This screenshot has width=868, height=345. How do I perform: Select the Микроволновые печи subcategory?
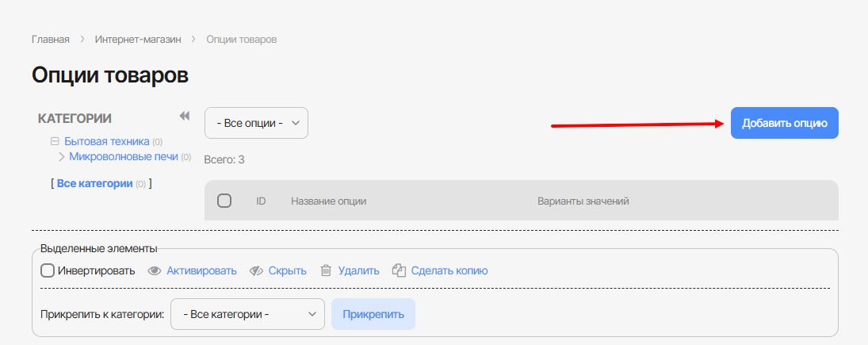123,156
